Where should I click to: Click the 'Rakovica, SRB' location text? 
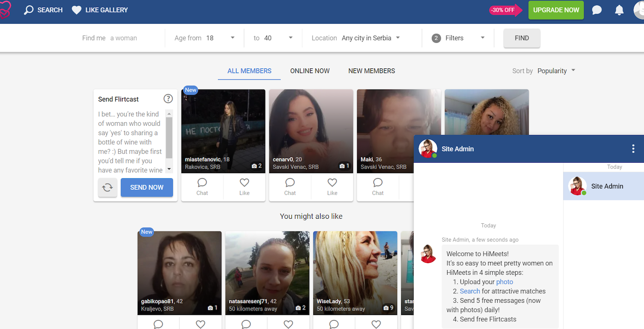click(203, 167)
